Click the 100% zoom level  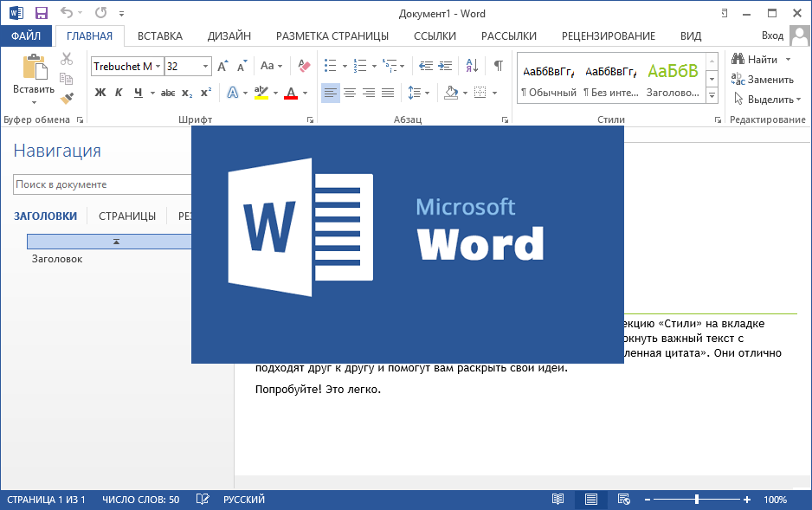coord(776,499)
